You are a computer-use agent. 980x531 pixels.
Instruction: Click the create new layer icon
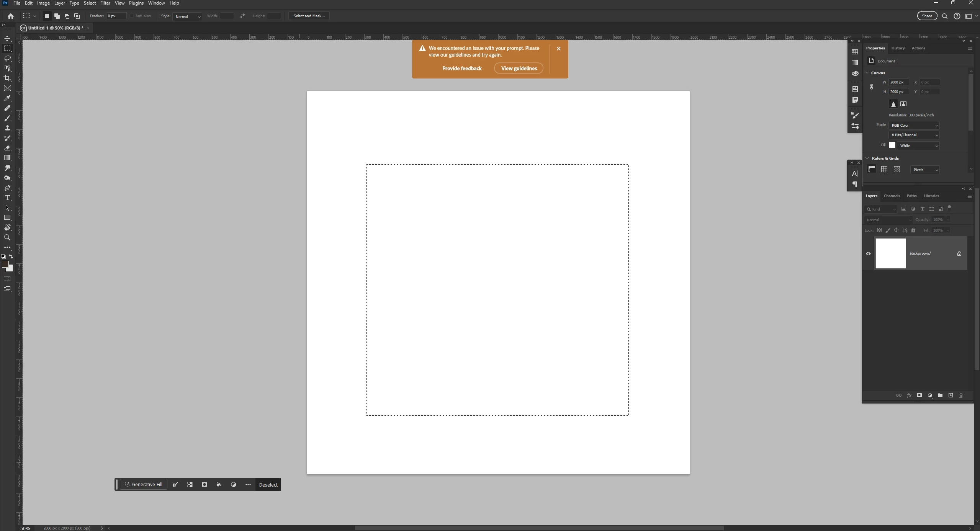point(951,395)
